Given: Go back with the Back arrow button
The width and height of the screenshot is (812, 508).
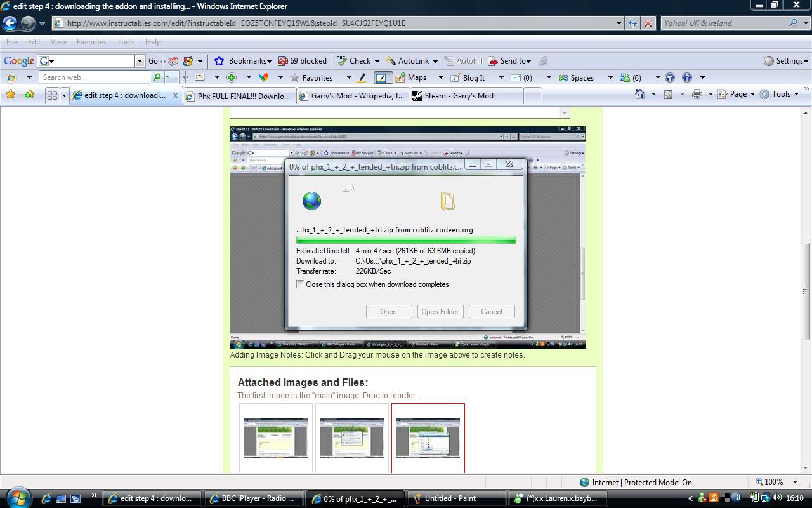Looking at the screenshot, I should pyautogui.click(x=10, y=23).
